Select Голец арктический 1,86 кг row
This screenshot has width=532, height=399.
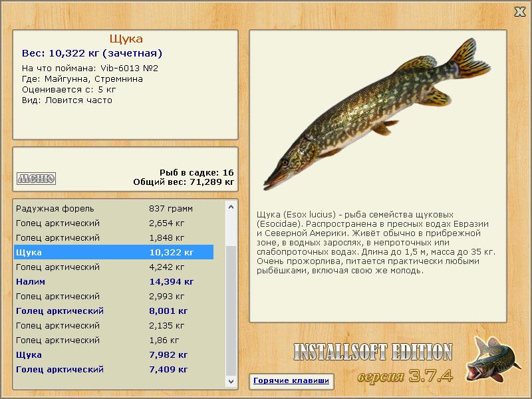[114, 340]
